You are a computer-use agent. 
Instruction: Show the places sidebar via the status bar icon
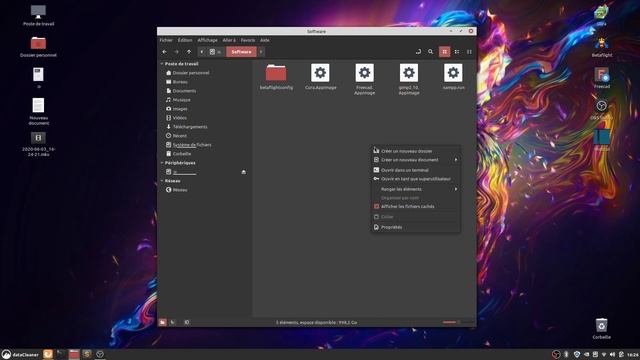[162, 322]
